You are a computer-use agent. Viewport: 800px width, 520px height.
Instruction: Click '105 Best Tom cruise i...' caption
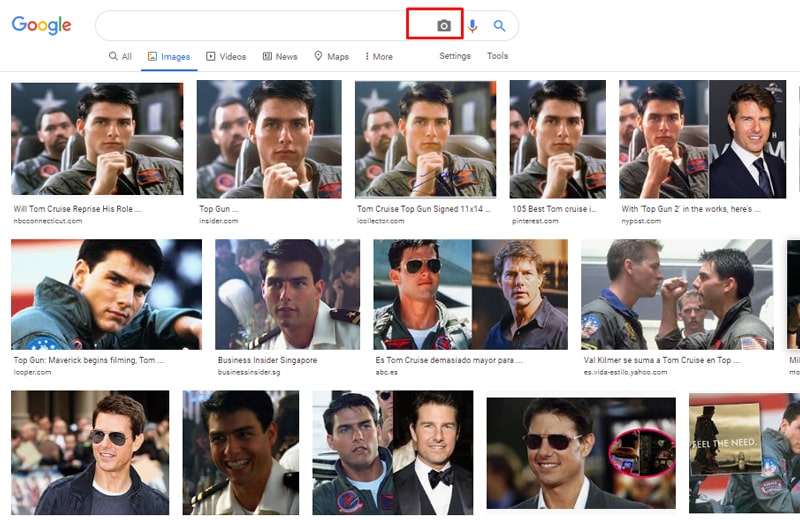click(554, 209)
